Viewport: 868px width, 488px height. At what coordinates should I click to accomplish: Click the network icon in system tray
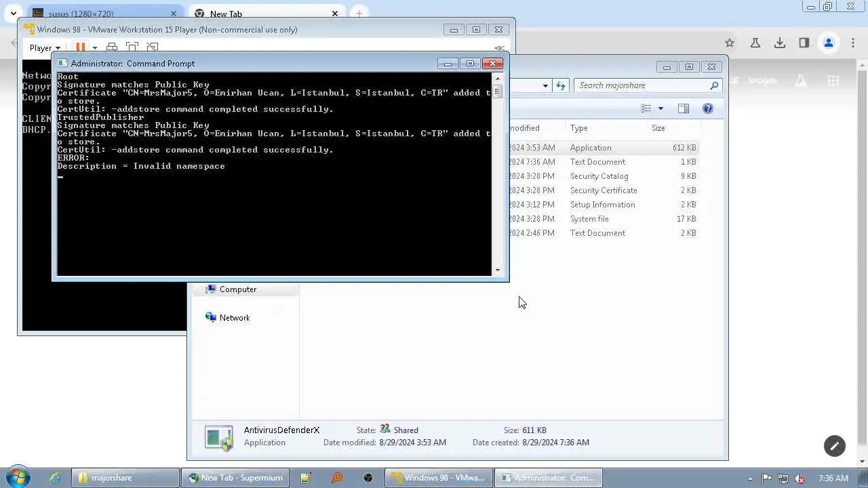tap(783, 479)
